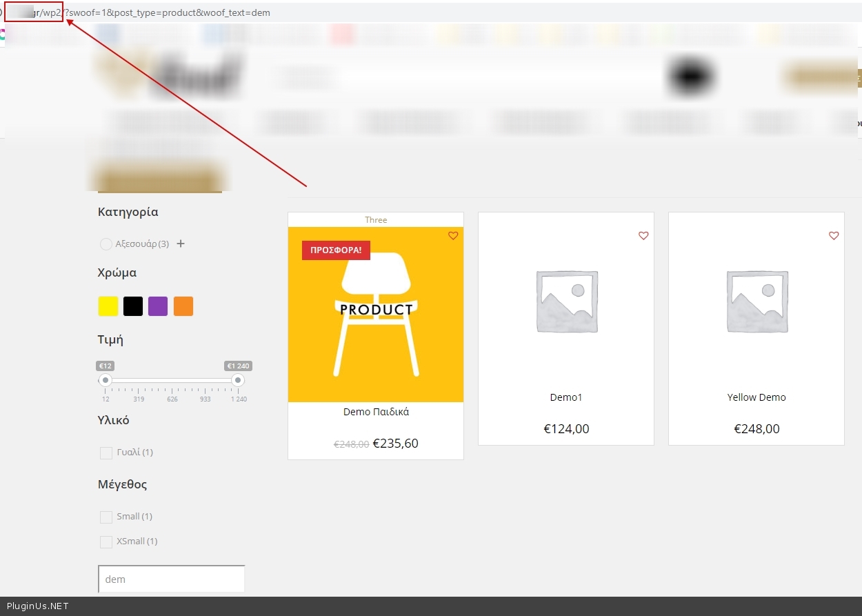The width and height of the screenshot is (862, 616).
Task: Pick the yellow color swatch filter
Action: click(108, 306)
